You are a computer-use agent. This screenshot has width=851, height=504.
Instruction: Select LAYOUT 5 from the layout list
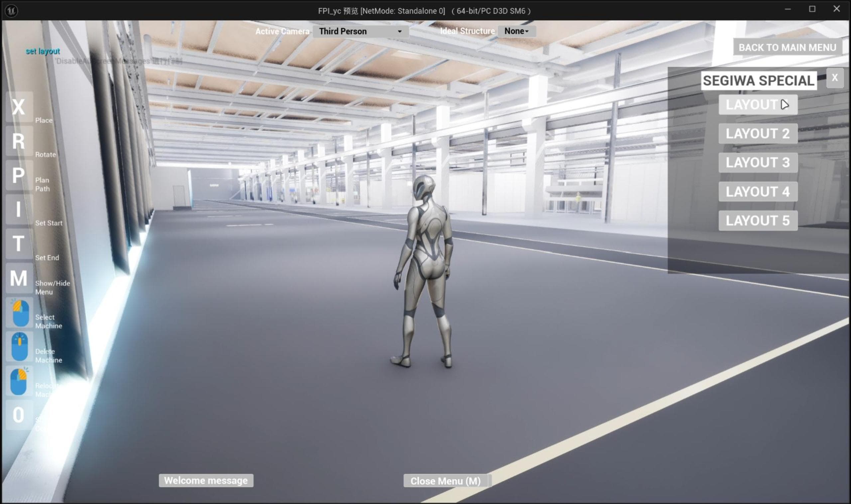pos(758,220)
